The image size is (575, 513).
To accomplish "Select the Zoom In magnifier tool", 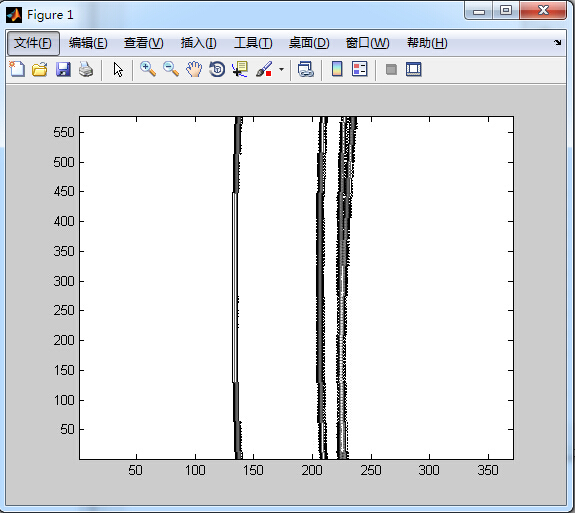I will (148, 69).
